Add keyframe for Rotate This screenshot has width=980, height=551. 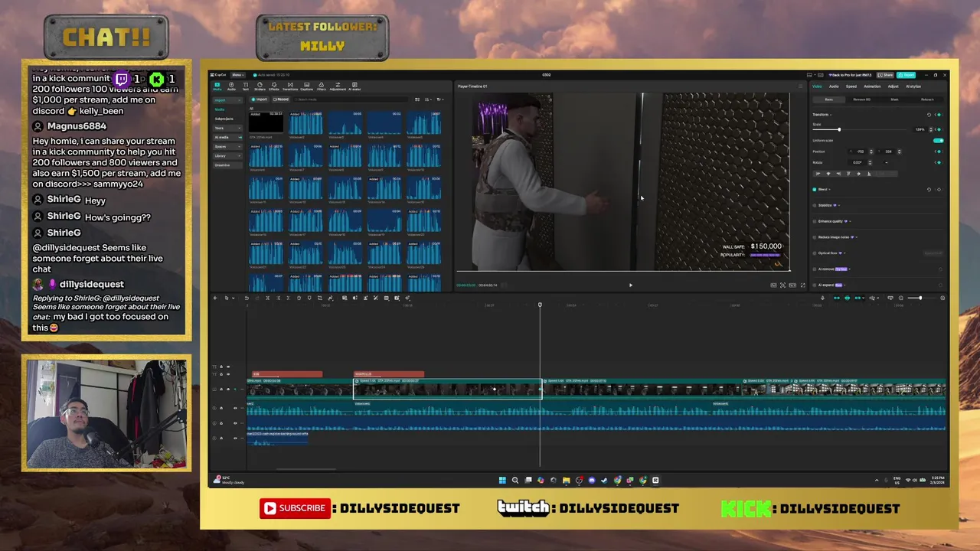[x=939, y=162]
